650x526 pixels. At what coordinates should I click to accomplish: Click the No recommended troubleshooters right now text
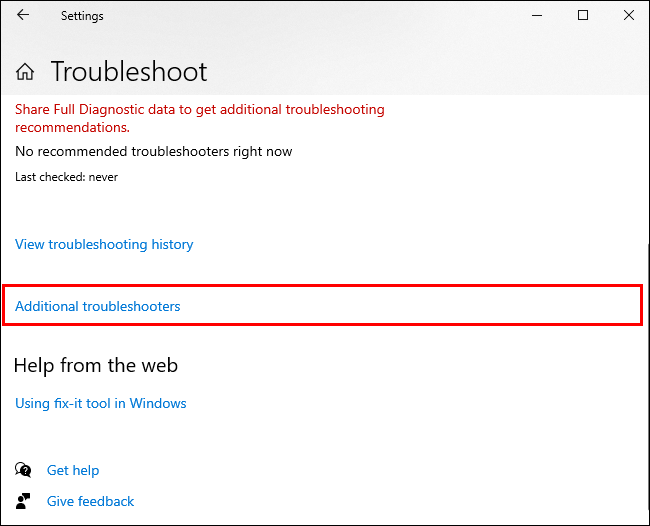pos(153,152)
